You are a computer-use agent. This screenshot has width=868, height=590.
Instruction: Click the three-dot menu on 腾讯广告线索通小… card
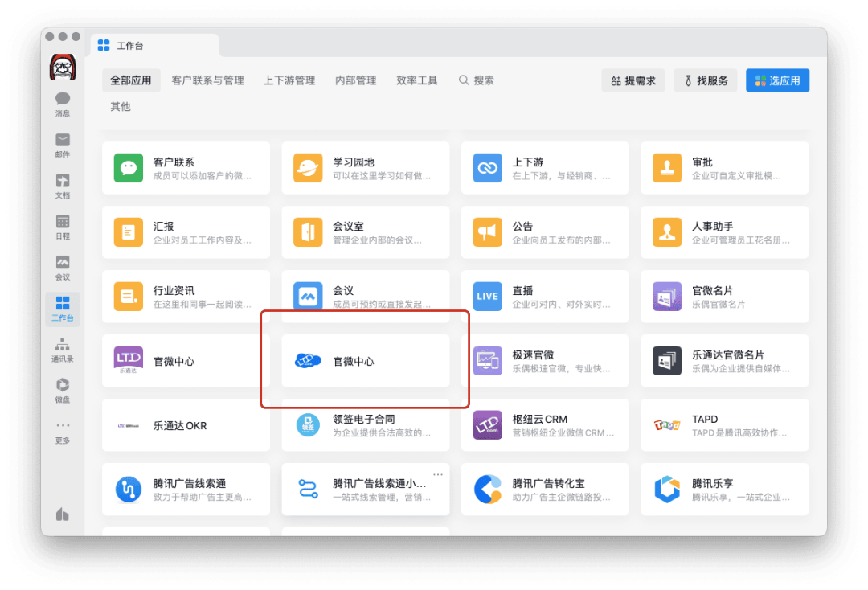(x=438, y=474)
